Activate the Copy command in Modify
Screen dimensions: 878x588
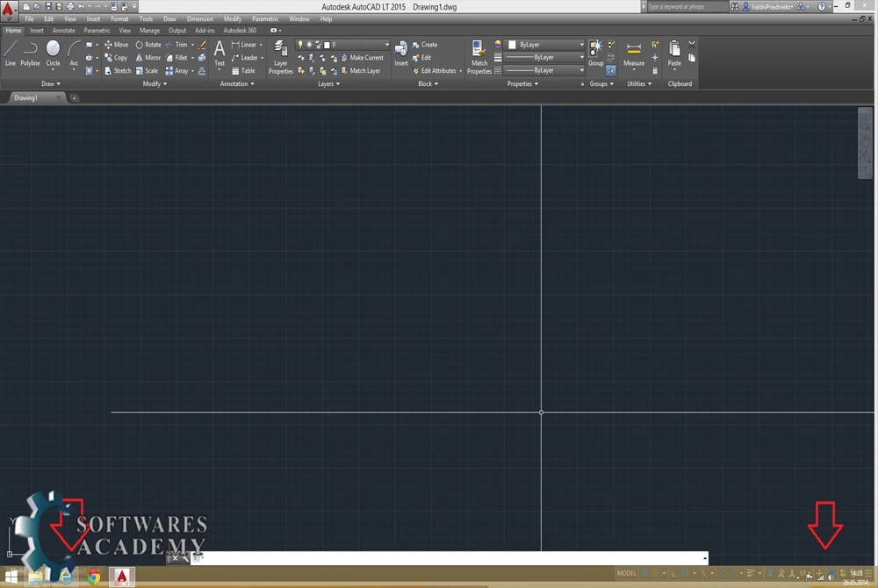click(116, 58)
